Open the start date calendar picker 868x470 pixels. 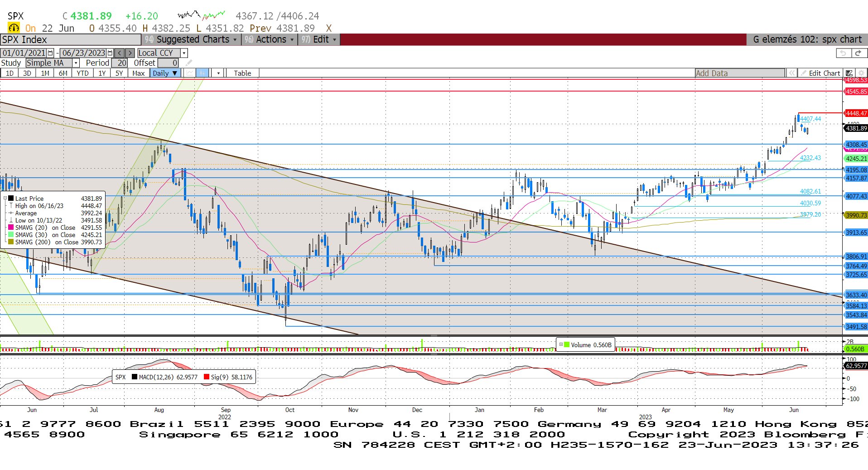(x=50, y=53)
